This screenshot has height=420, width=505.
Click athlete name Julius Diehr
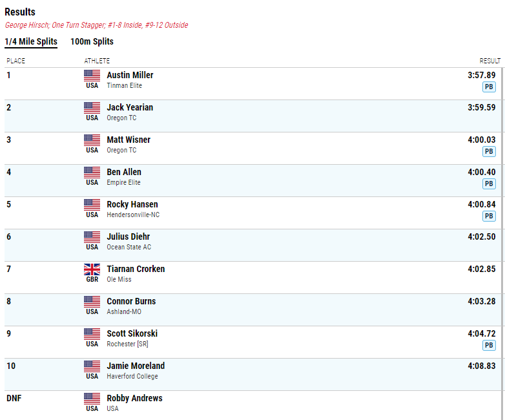coord(128,236)
